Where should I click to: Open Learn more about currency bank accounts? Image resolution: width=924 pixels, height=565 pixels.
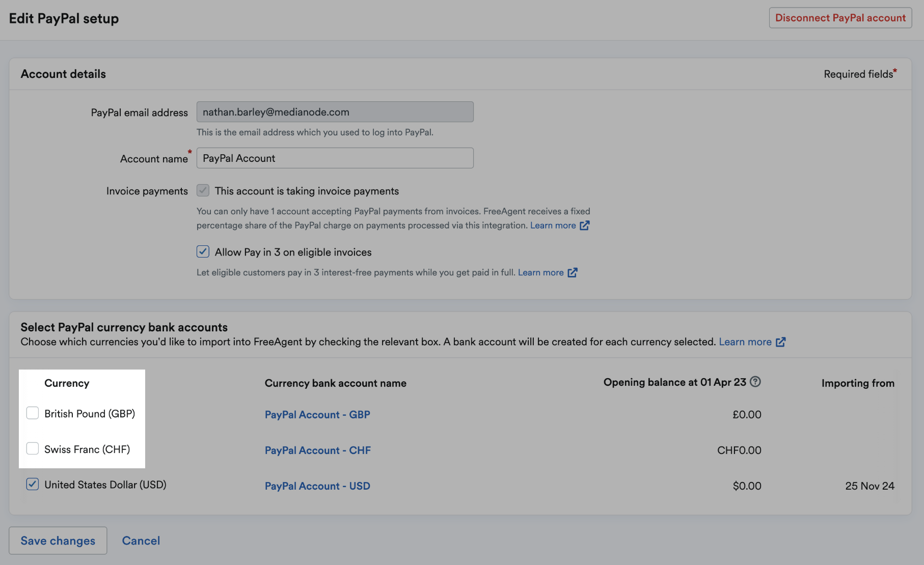pos(745,342)
